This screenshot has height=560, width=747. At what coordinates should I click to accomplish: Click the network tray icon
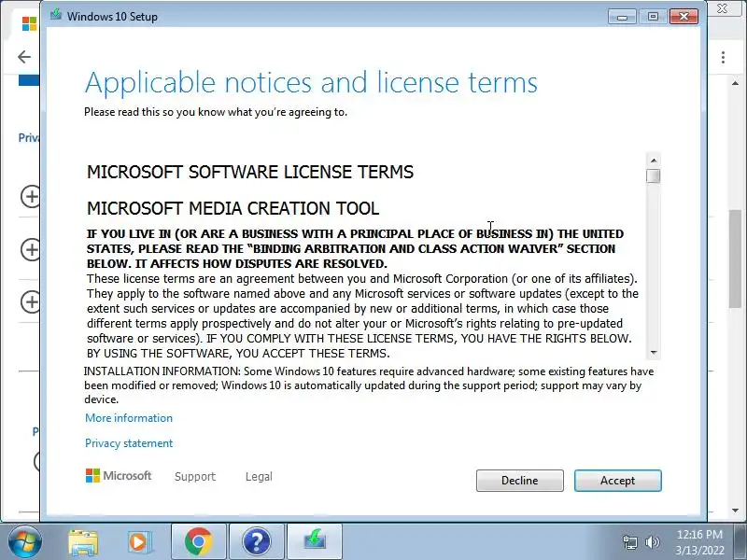pyautogui.click(x=629, y=542)
